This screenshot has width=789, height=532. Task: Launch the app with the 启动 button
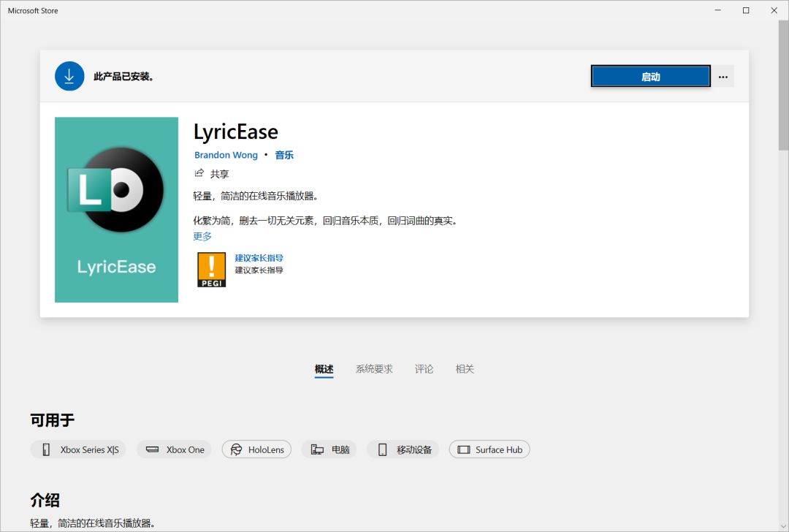point(651,77)
